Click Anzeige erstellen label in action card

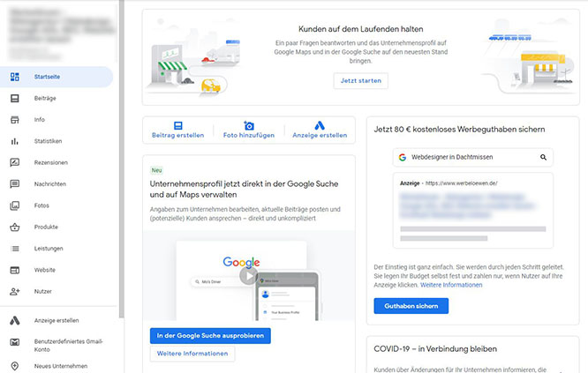320,135
